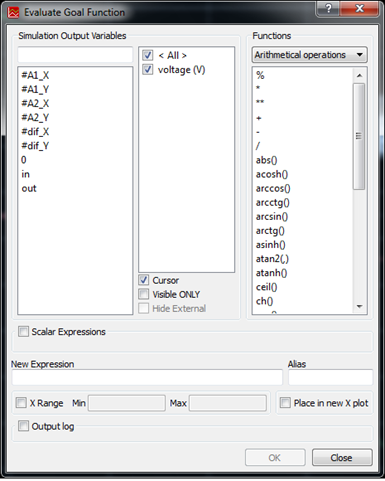Choose the atan2(,) function
Image resolution: width=385 pixels, height=481 pixels.
pos(272,259)
